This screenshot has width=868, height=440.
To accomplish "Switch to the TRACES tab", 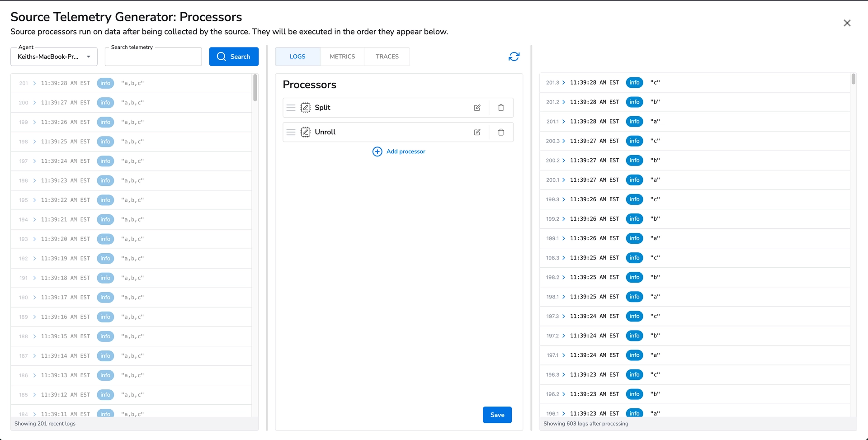I will tap(387, 57).
